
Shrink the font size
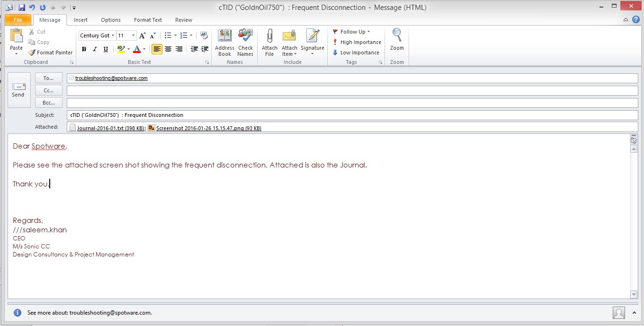(x=152, y=35)
